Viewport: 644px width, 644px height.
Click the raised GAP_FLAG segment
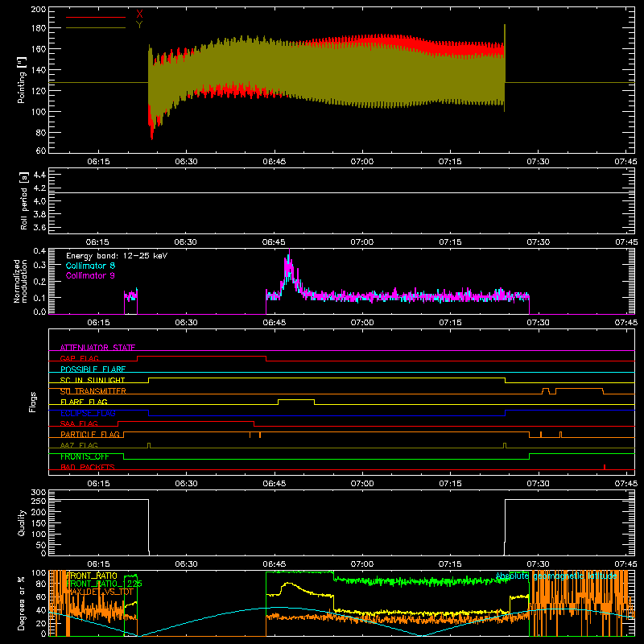pyautogui.click(x=202, y=356)
